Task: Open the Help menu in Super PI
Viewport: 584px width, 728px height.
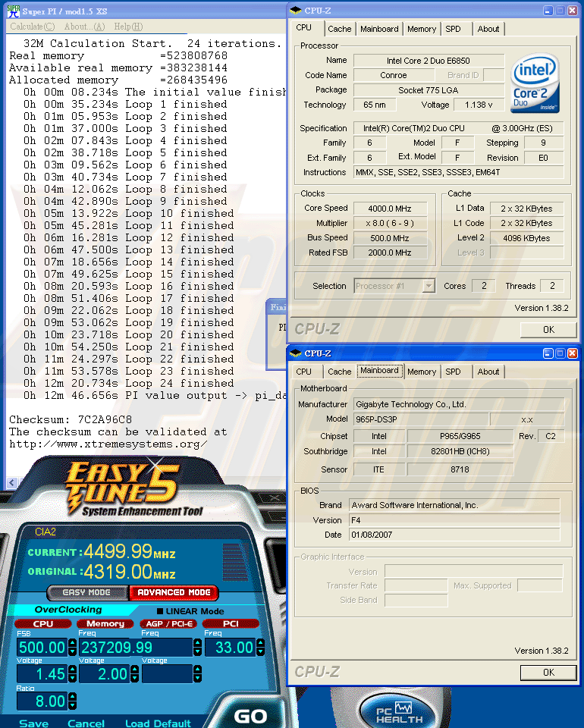Action: [x=129, y=27]
